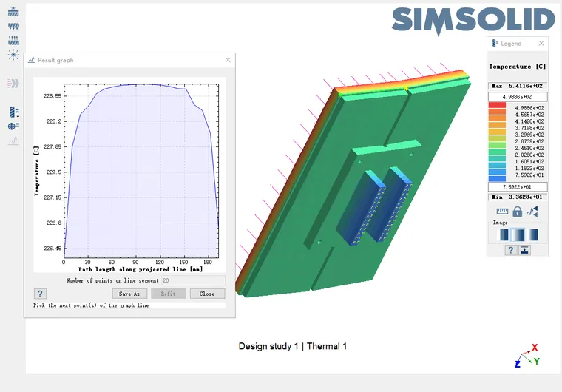
Task: Click the help question button in Legend
Action: pyautogui.click(x=510, y=251)
